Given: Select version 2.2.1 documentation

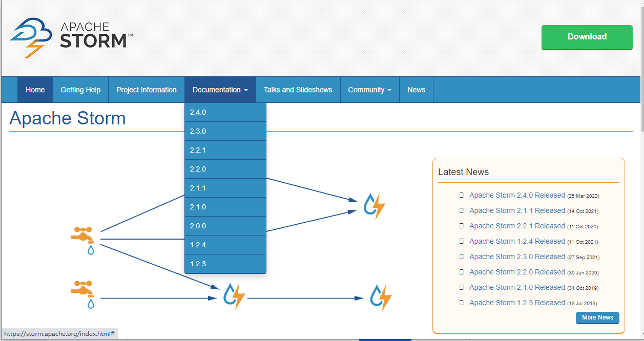Looking at the screenshot, I should (x=225, y=150).
